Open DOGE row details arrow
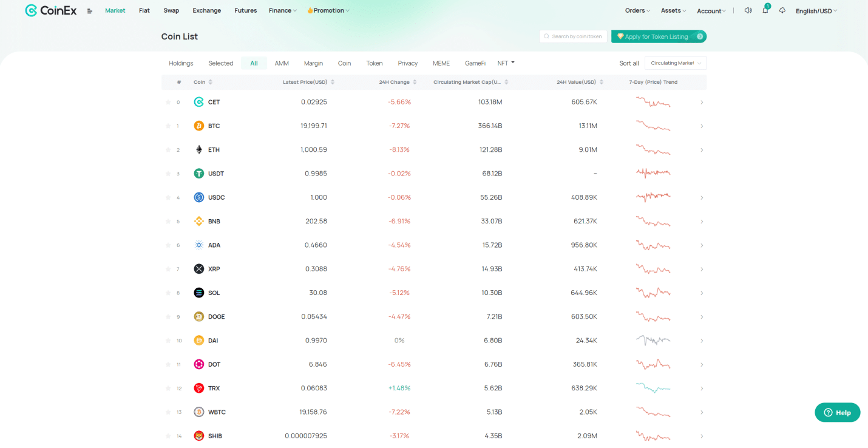868x448 pixels. (702, 317)
